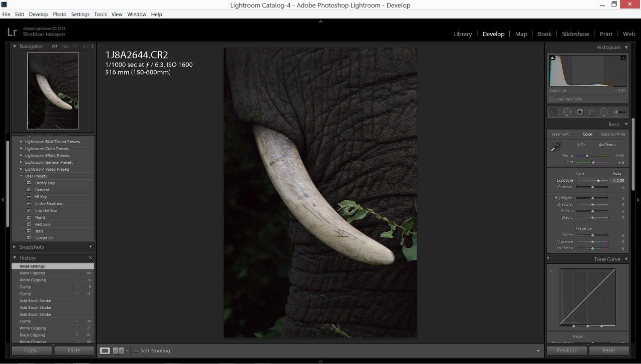Set treatment to Color
The width and height of the screenshot is (641, 364).
(x=587, y=134)
